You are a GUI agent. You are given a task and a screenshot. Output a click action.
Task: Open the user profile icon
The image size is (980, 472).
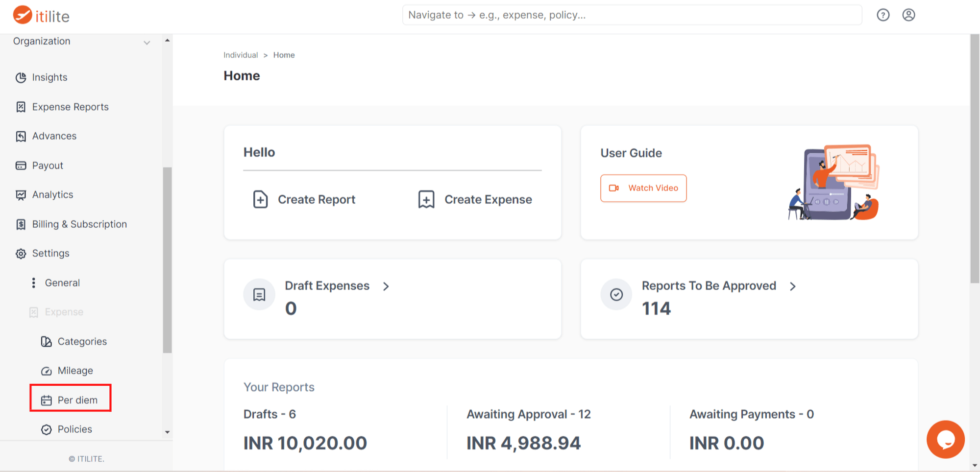pos(908,15)
